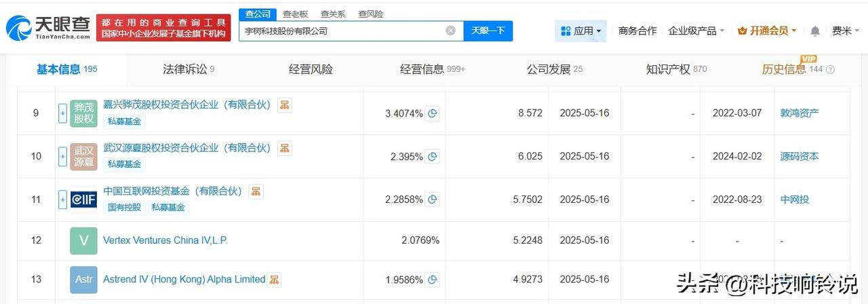Click the TianYanCha logo
The width and height of the screenshot is (868, 304).
pos(47,28)
